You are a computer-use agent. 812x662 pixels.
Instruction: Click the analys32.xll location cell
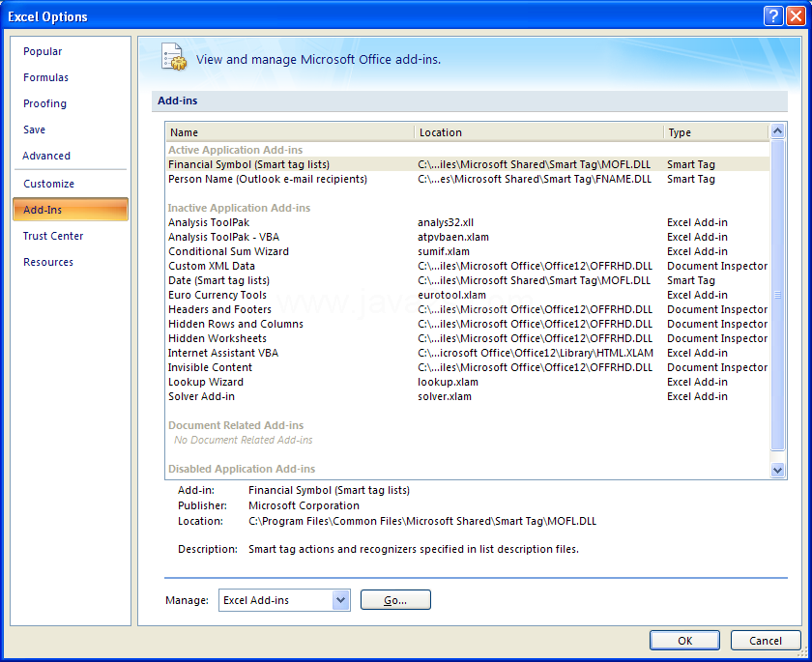[446, 222]
